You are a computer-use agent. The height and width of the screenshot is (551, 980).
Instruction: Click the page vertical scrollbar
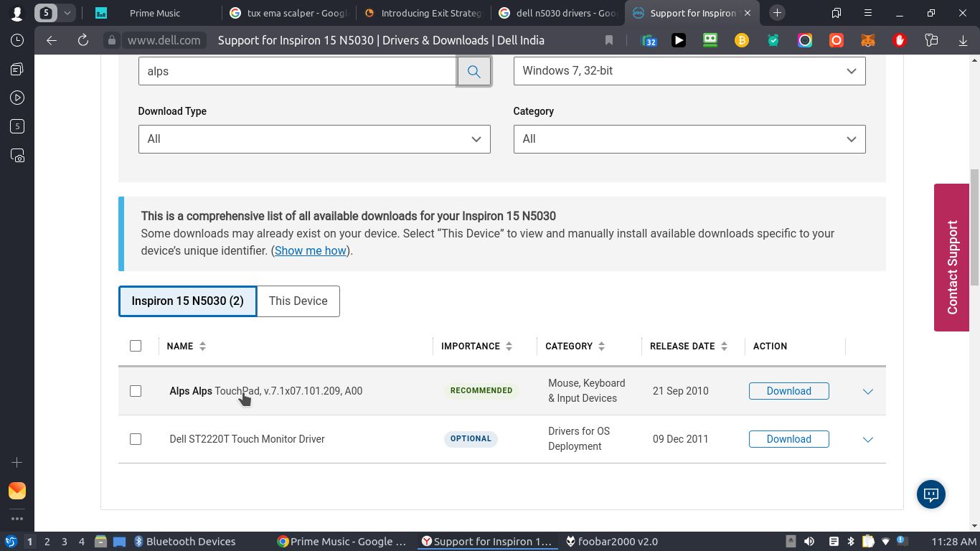point(974,226)
